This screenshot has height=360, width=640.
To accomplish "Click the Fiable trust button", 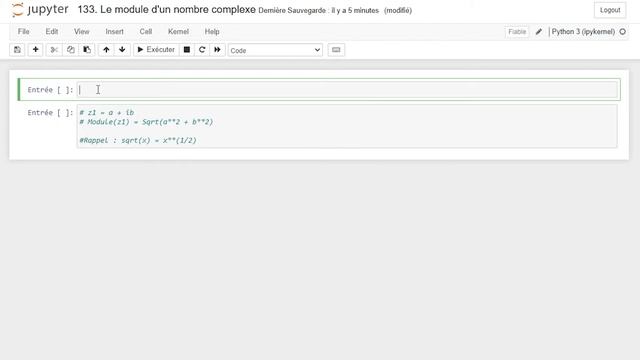I will 517,32.
